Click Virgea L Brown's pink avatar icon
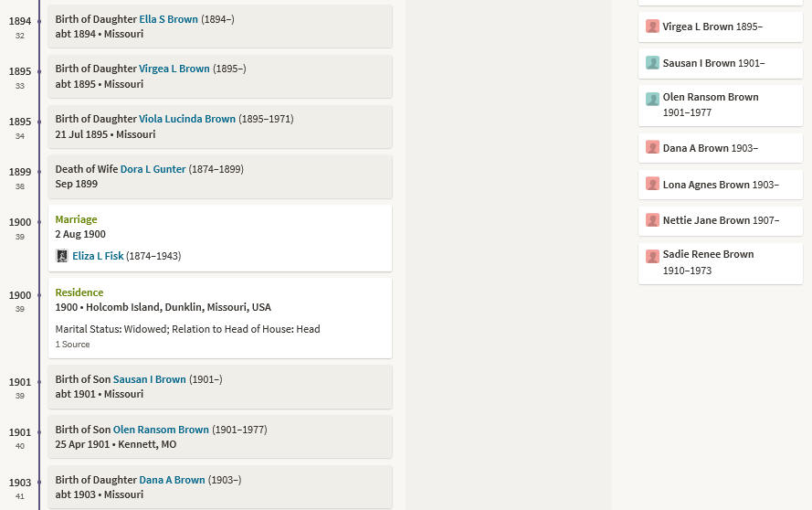The image size is (812, 510). click(652, 26)
